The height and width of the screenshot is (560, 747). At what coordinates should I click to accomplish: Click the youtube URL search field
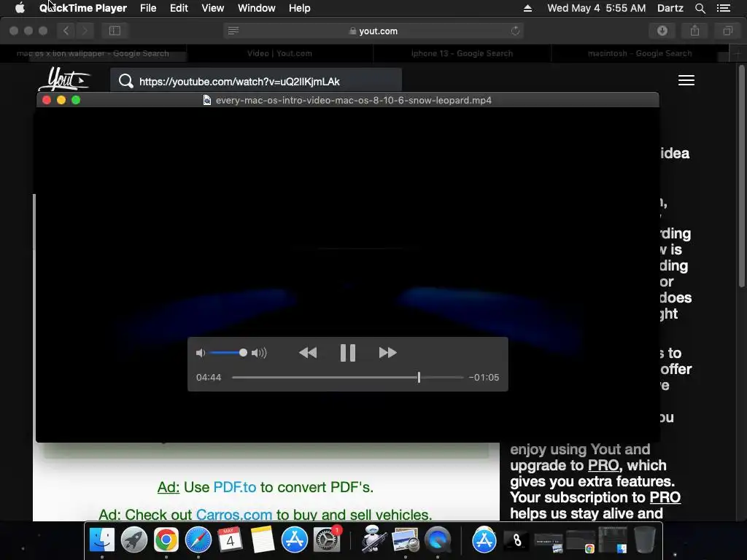(x=256, y=81)
